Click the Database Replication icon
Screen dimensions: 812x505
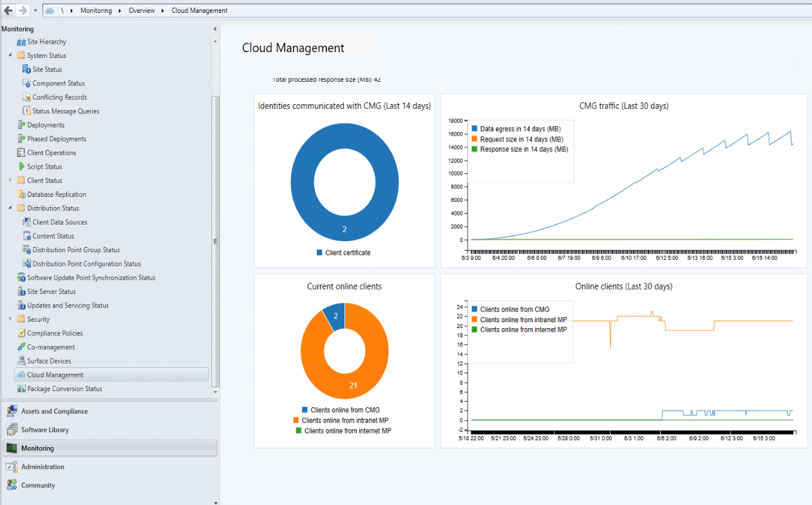(x=21, y=194)
